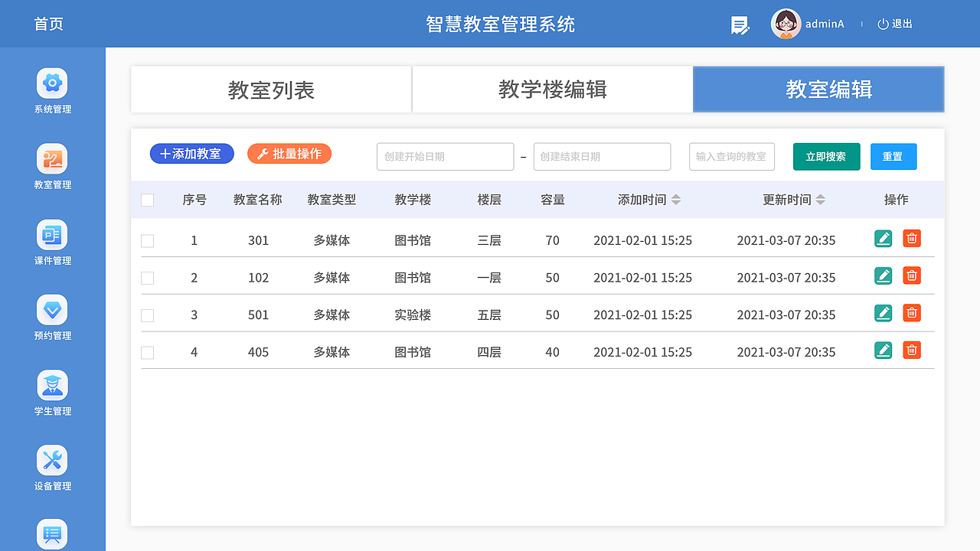980x551 pixels.
Task: Delete classroom 102 row
Action: [912, 275]
